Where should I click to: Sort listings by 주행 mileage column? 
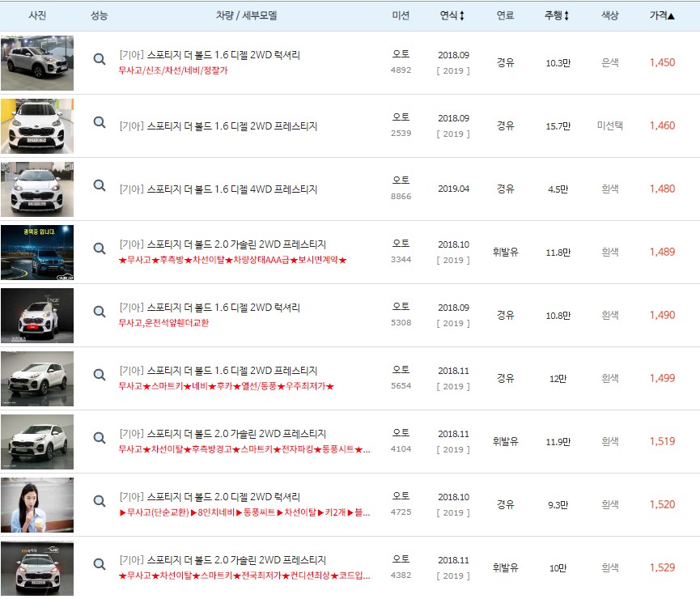[x=557, y=15]
